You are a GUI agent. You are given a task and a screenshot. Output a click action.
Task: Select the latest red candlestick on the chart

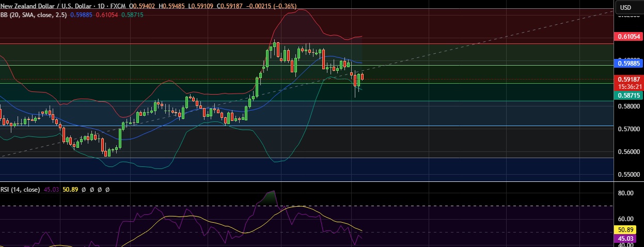point(363,77)
